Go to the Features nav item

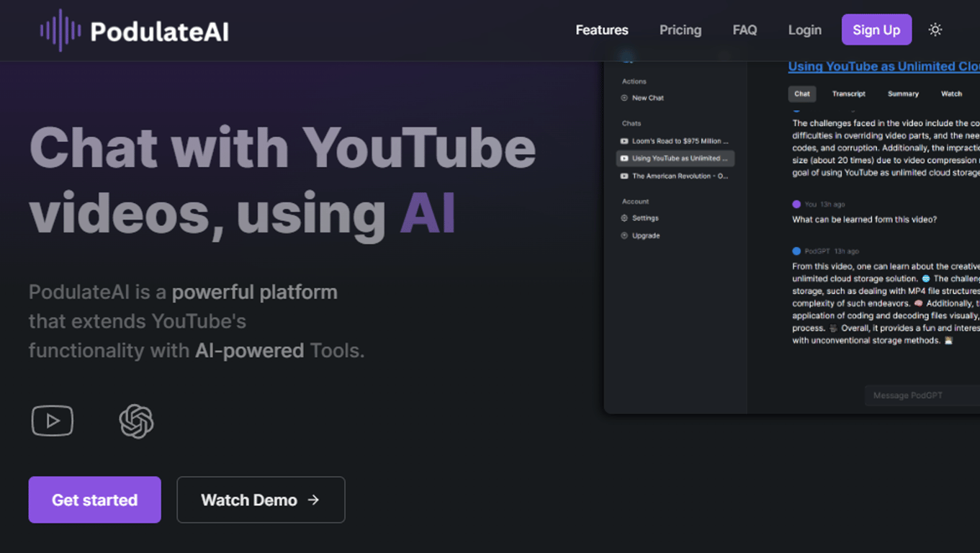602,30
